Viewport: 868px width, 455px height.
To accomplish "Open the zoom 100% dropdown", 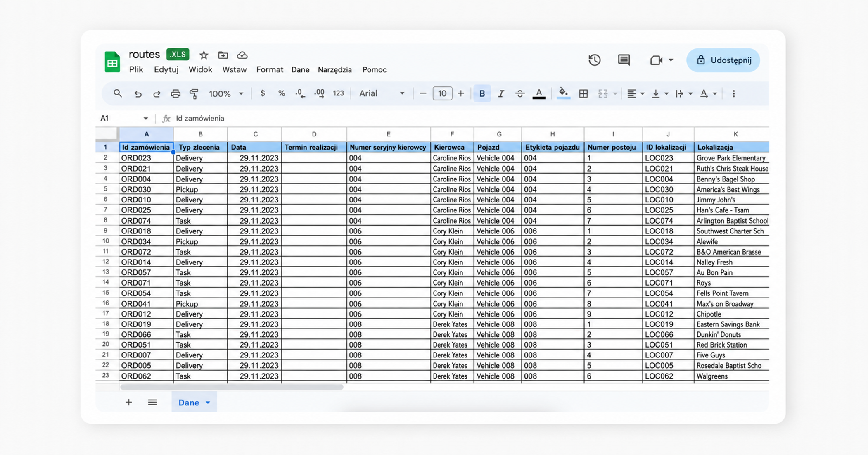I will click(x=226, y=94).
